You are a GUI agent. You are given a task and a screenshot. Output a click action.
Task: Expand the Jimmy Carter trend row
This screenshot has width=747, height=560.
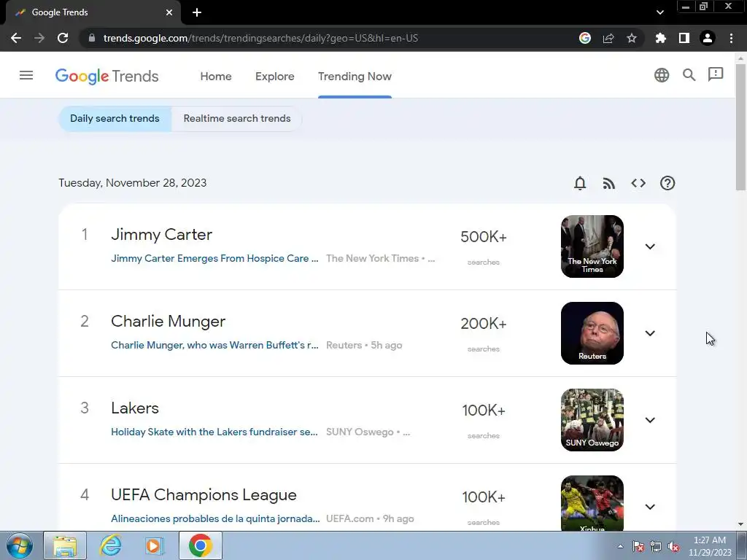[650, 246]
